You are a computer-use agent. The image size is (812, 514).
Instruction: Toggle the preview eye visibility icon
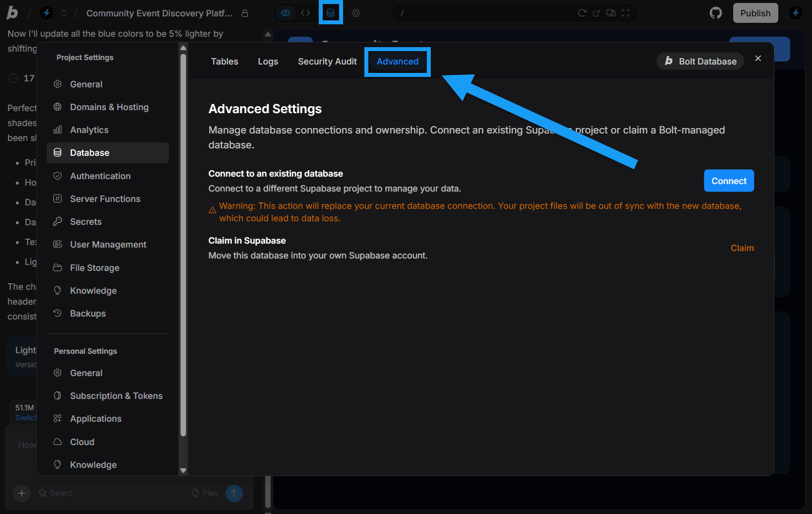click(x=285, y=13)
